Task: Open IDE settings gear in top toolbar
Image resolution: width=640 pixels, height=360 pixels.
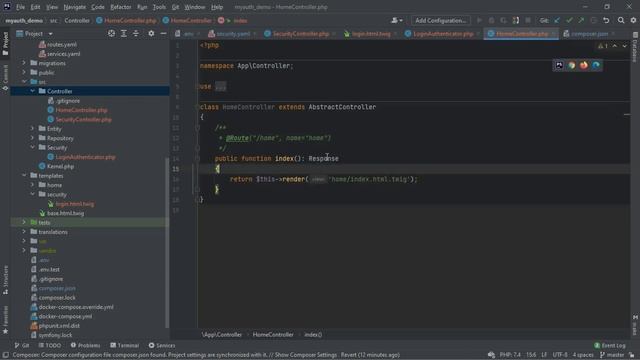Action: 633,20
